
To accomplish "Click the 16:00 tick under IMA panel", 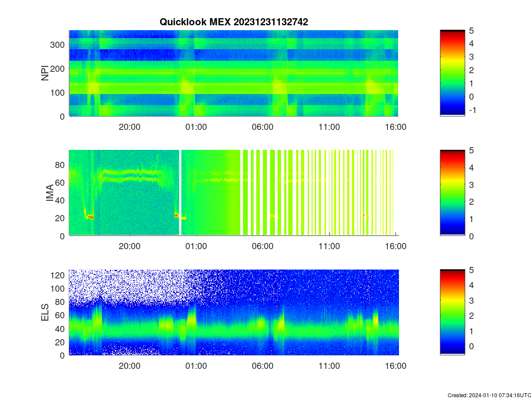I will pos(395,246).
